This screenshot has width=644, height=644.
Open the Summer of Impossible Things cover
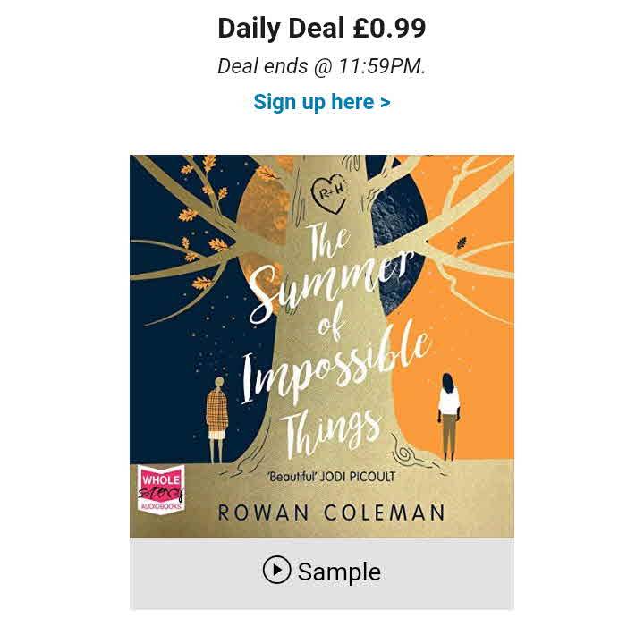coord(322,346)
